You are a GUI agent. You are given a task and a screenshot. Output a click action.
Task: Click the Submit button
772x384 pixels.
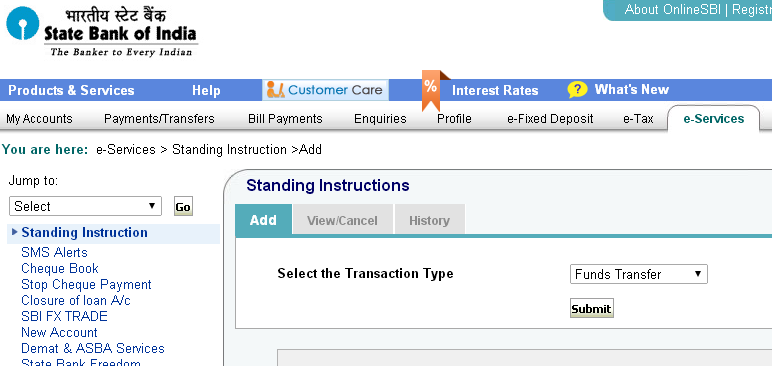[x=591, y=309]
